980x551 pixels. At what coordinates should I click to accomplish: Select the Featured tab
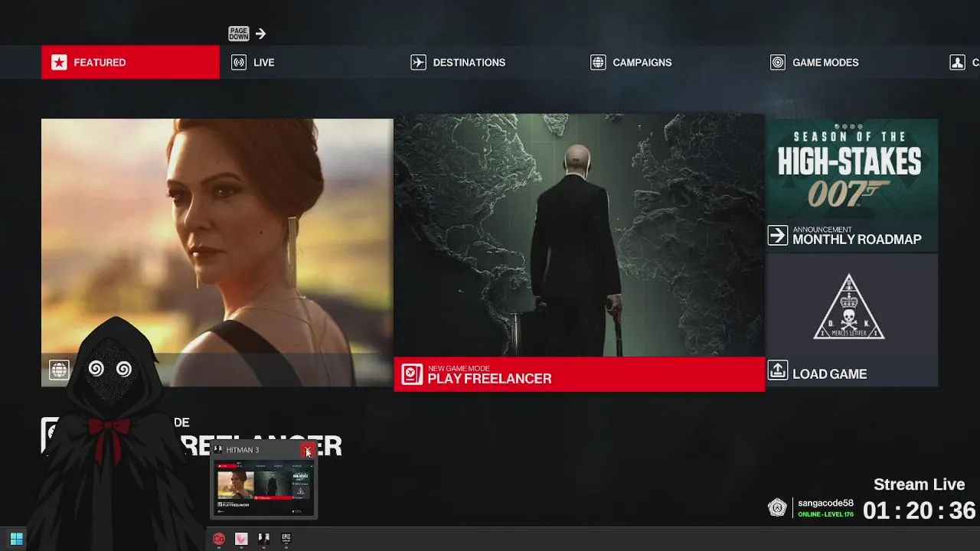(x=130, y=62)
